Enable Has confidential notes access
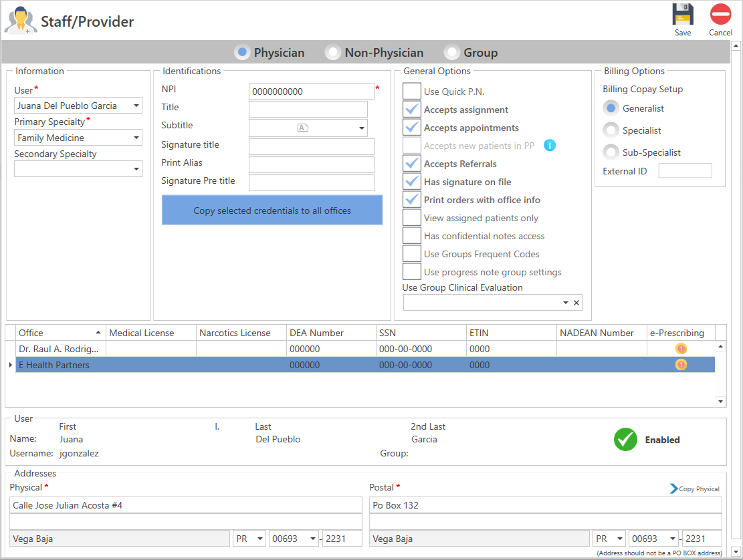Screen dimensions: 743x560 (x=412, y=236)
